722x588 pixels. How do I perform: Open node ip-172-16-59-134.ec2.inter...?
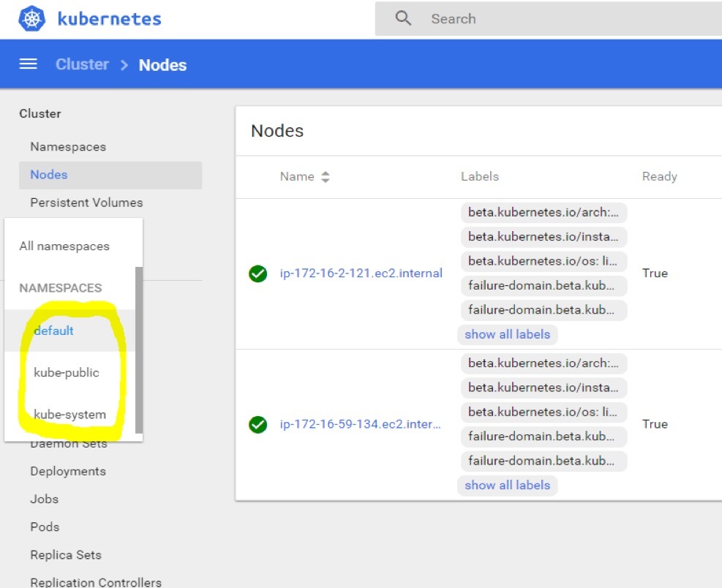pos(360,424)
